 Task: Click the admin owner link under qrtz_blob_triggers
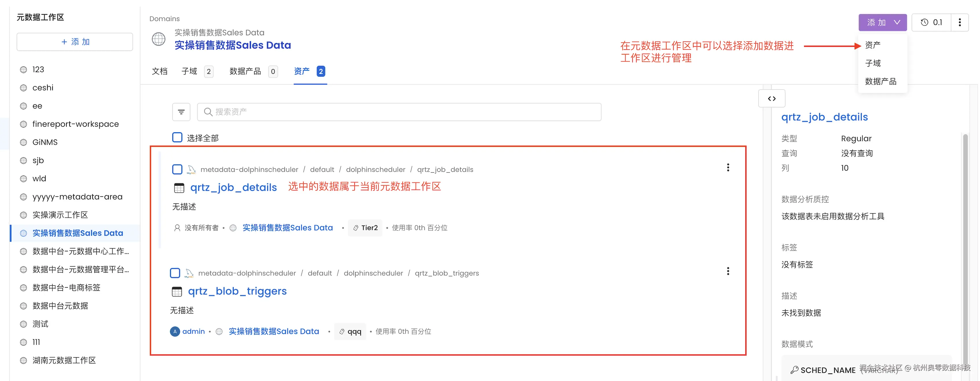pyautogui.click(x=194, y=331)
